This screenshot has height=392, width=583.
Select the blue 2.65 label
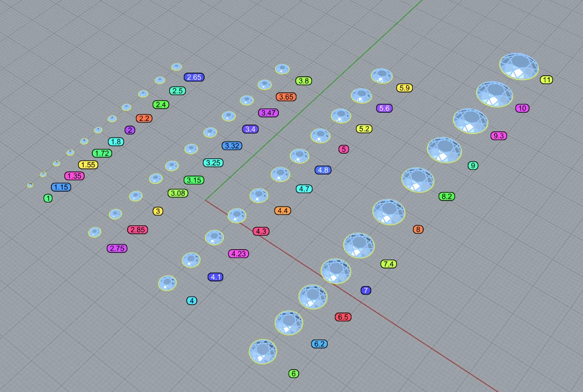pos(194,77)
